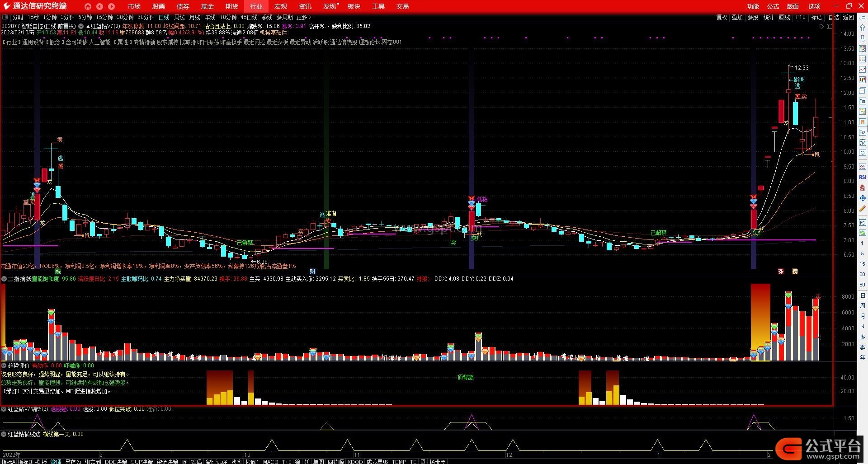Open the 红蓝钻V7副图(2) panel dropdown
Viewport: 868px width, 464px height.
point(4,409)
